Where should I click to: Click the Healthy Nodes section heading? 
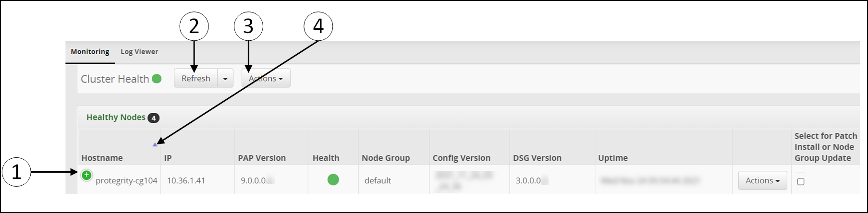(x=116, y=117)
